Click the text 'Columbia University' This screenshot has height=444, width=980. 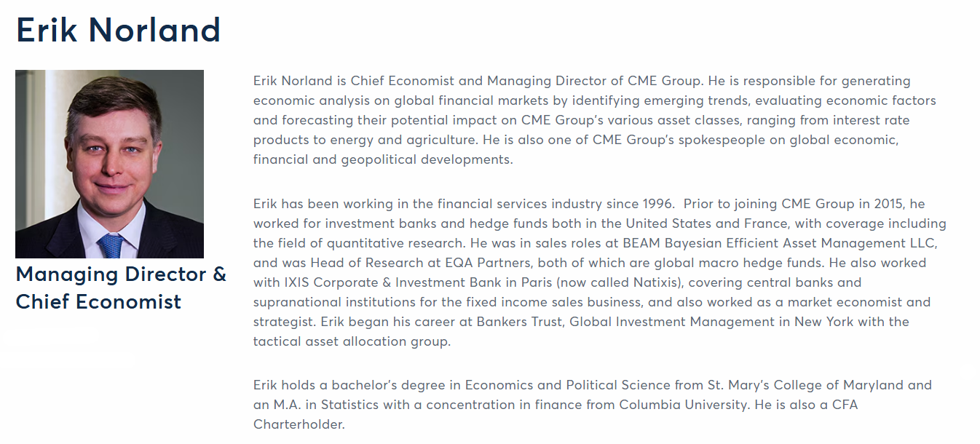click(683, 405)
